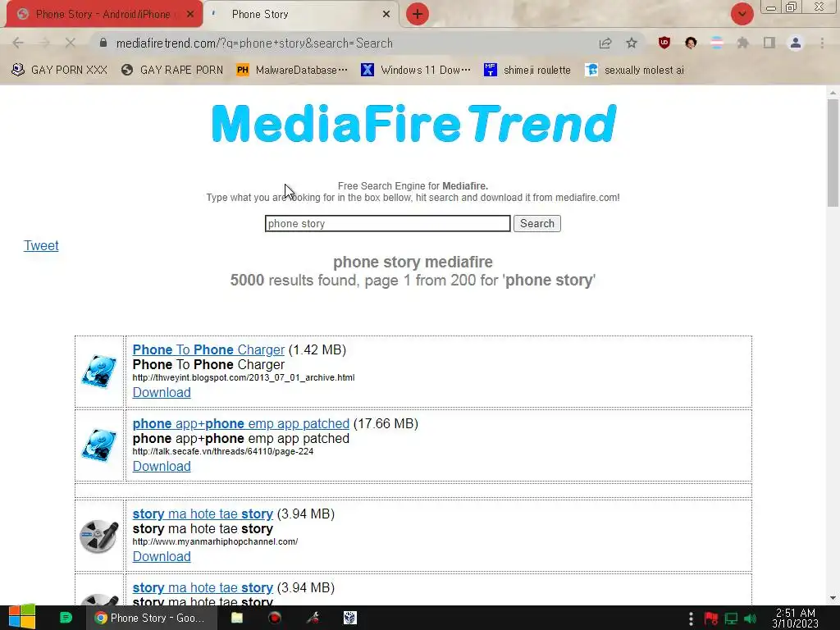840x630 pixels.
Task: Select talk.secafe.vn source URL text
Action: coord(223,452)
